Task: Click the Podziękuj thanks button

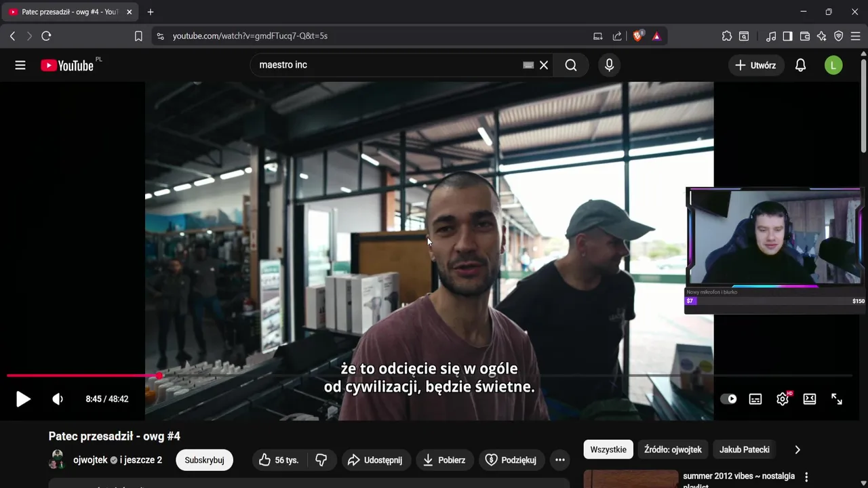Action: click(x=512, y=460)
